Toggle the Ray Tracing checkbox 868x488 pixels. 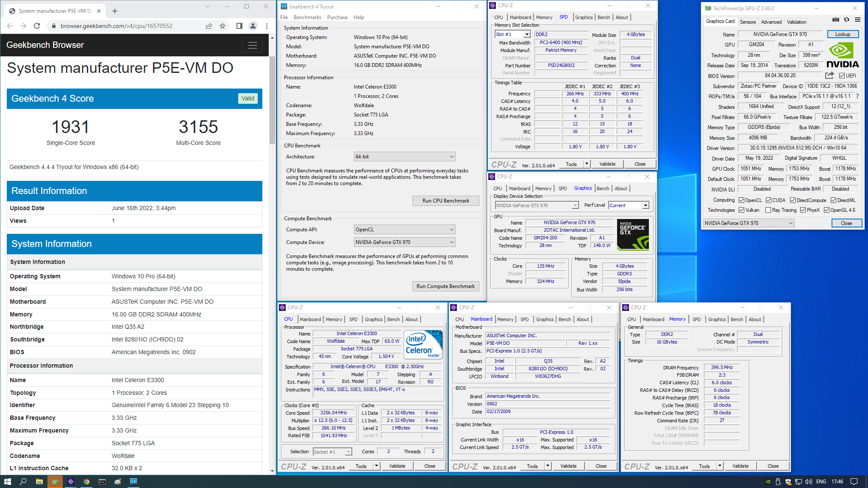[x=768, y=210]
